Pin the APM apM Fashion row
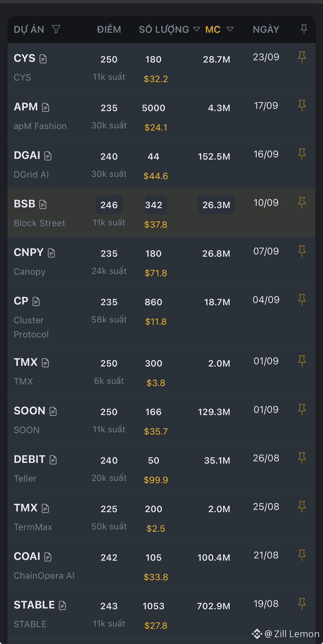The image size is (323, 644). (x=302, y=106)
